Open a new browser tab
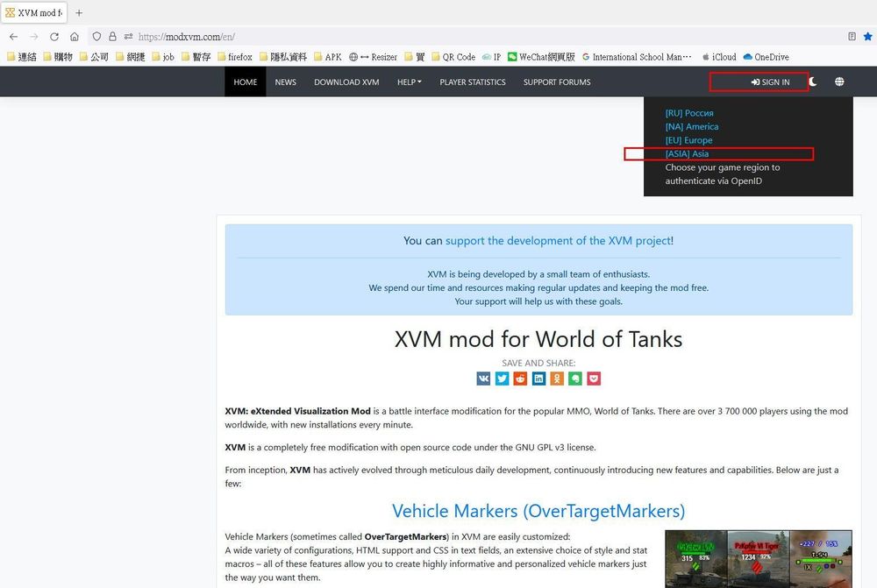Image resolution: width=877 pixels, height=588 pixels. pos(79,12)
